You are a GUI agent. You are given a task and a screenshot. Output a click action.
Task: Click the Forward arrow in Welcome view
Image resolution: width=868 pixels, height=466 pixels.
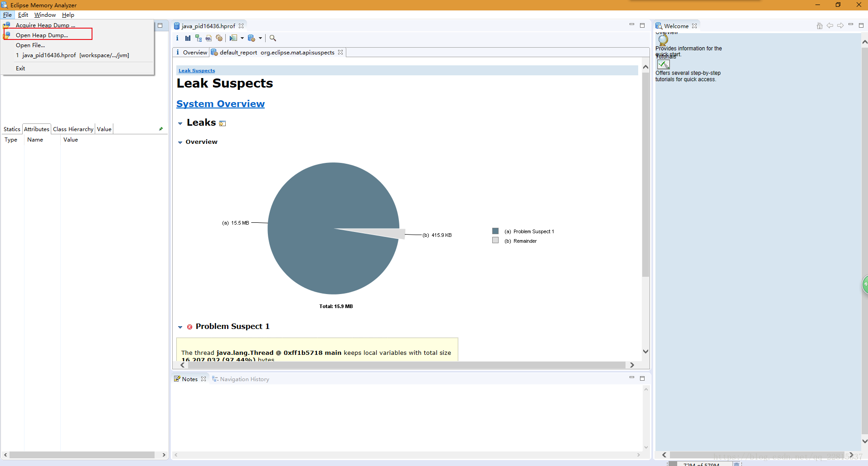coord(840,26)
